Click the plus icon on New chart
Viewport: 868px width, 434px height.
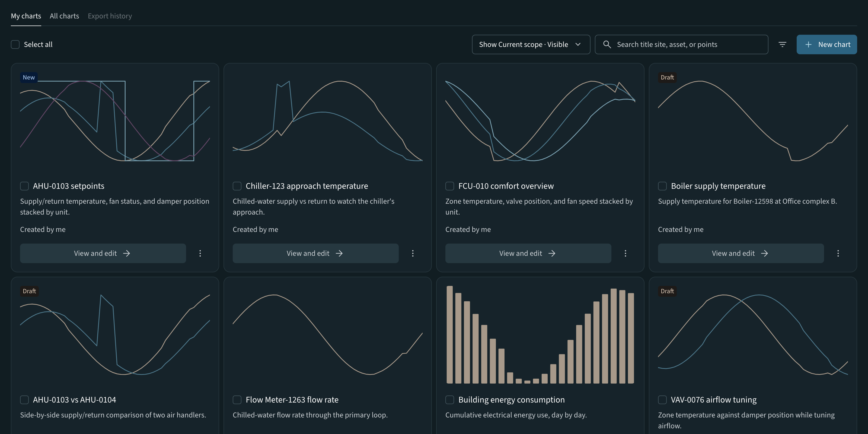coord(808,44)
